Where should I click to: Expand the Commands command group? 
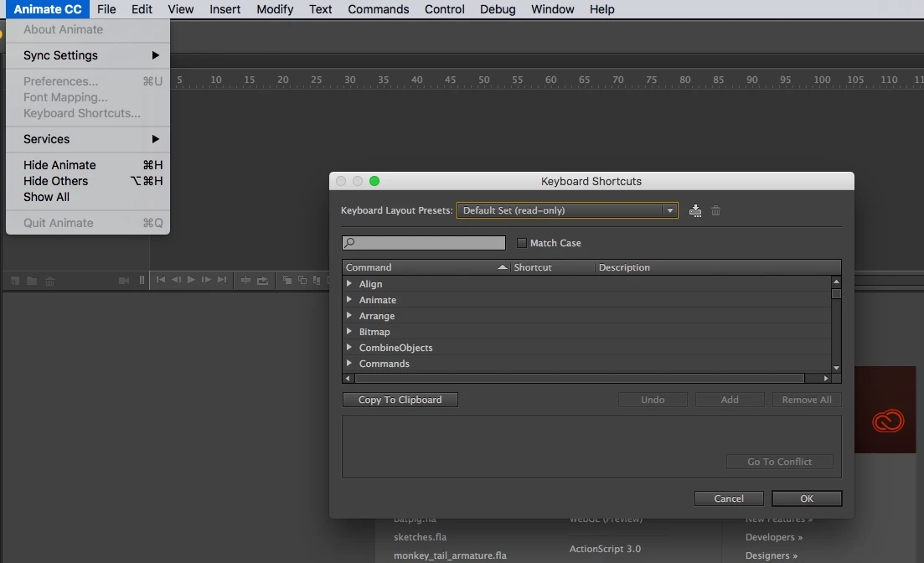coord(348,363)
